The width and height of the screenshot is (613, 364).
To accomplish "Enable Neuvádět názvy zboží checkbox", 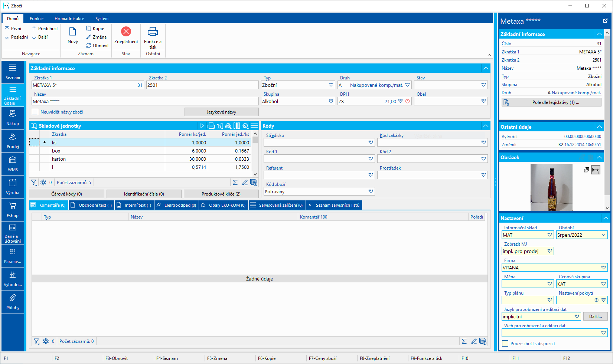I will 35,112.
